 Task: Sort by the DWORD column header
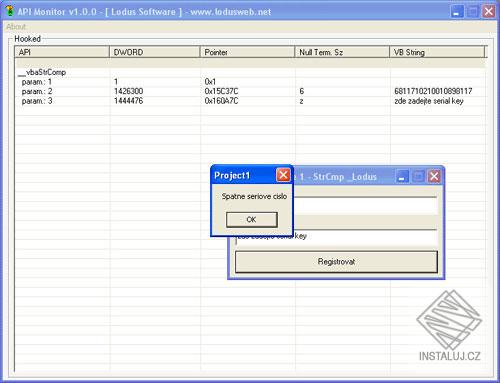pyautogui.click(x=155, y=52)
